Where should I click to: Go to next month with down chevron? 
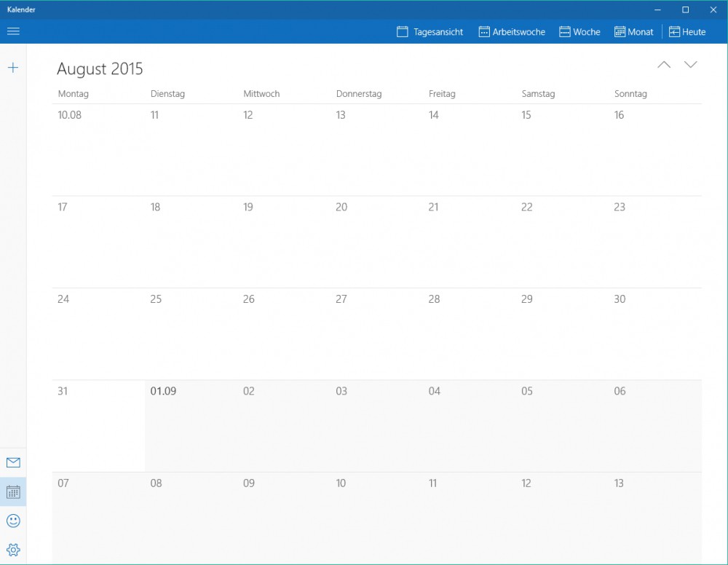(x=690, y=65)
